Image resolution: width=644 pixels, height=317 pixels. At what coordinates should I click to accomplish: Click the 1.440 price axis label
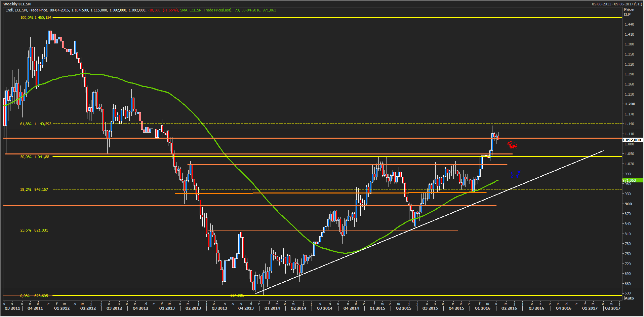pyautogui.click(x=629, y=24)
